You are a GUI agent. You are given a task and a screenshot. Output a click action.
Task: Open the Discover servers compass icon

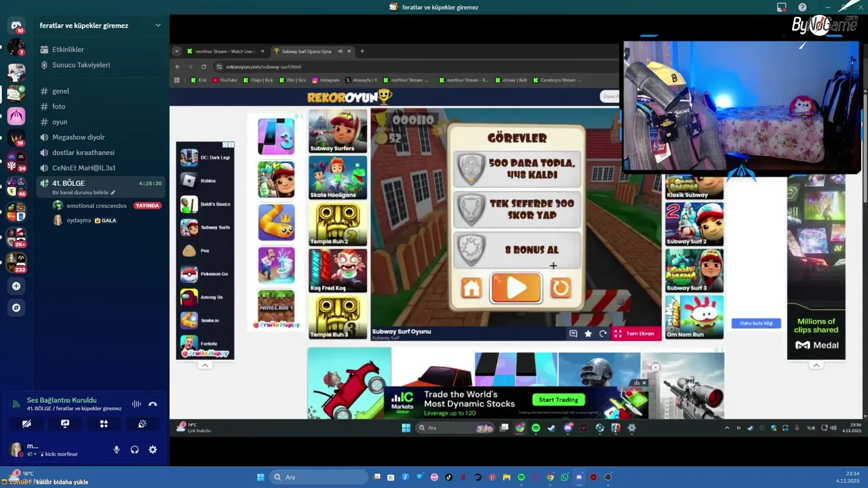point(16,308)
